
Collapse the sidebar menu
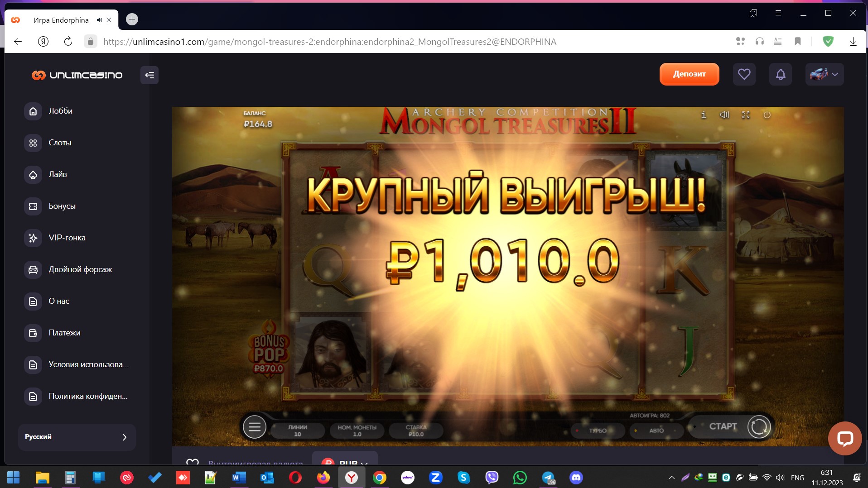coord(149,75)
